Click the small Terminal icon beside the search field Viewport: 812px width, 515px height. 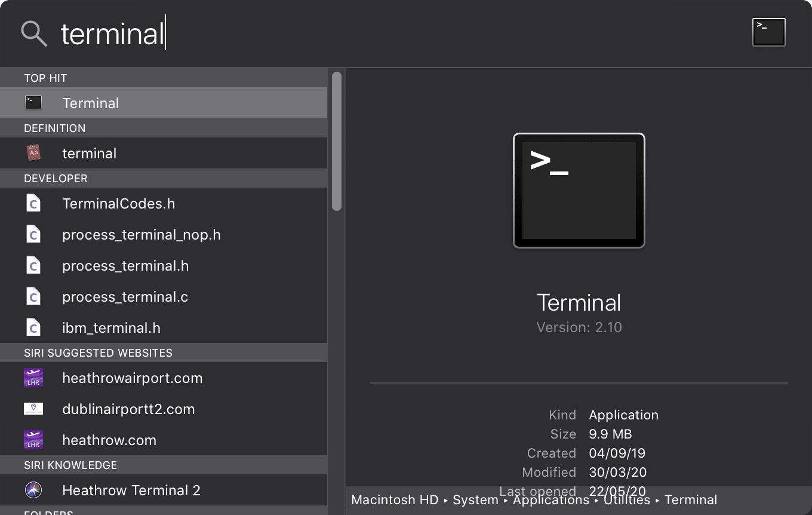(769, 32)
